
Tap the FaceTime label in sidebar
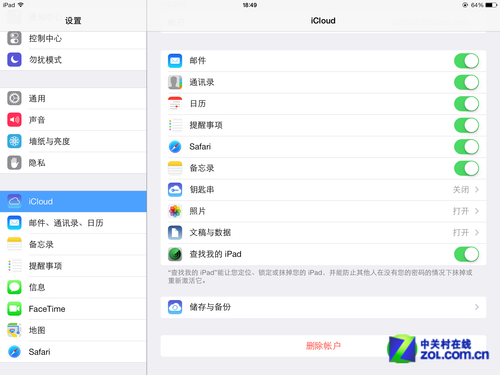click(x=47, y=309)
